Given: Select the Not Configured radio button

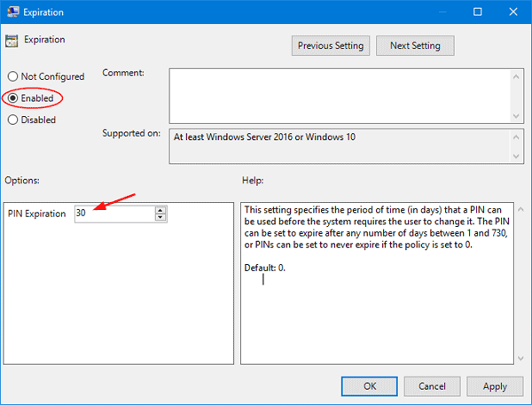Looking at the screenshot, I should 13,77.
